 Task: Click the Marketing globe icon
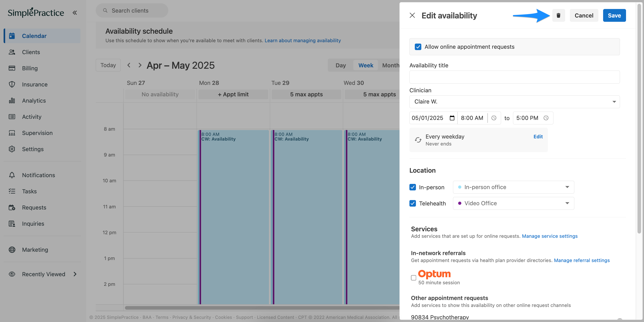pyautogui.click(x=12, y=249)
